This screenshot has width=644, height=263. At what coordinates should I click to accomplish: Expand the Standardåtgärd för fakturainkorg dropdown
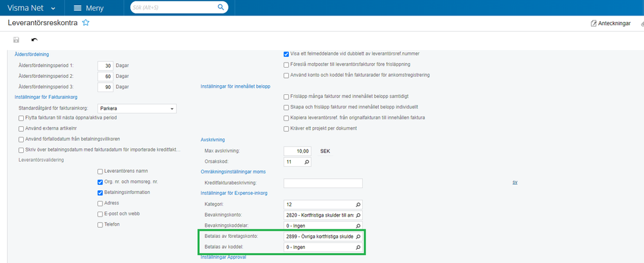tap(172, 108)
